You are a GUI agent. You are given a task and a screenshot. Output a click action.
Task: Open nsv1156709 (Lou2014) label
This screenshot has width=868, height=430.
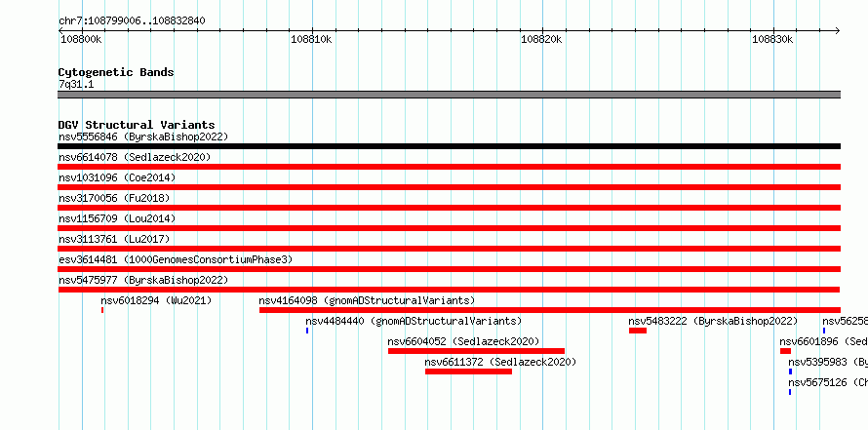pos(117,218)
